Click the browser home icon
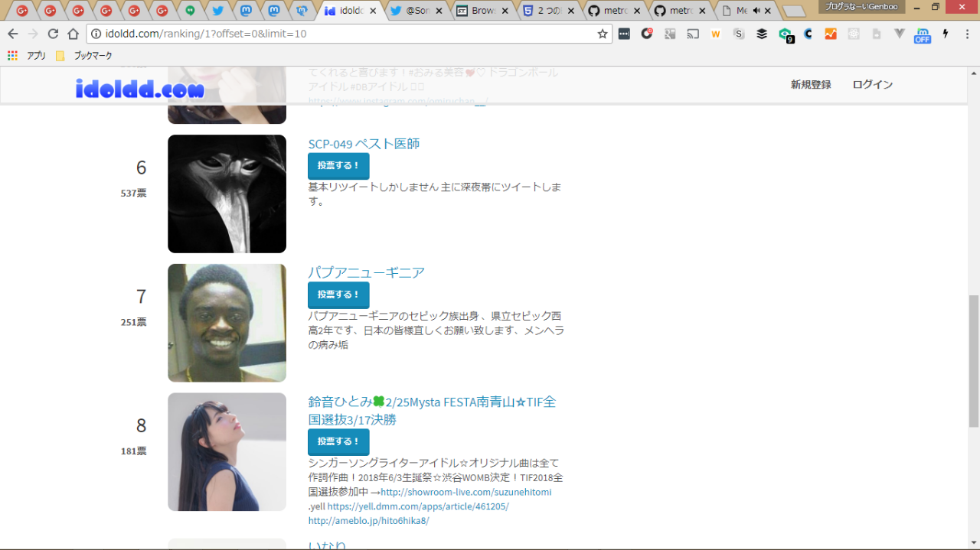Viewport: 980px width, 550px height. pos(73,34)
